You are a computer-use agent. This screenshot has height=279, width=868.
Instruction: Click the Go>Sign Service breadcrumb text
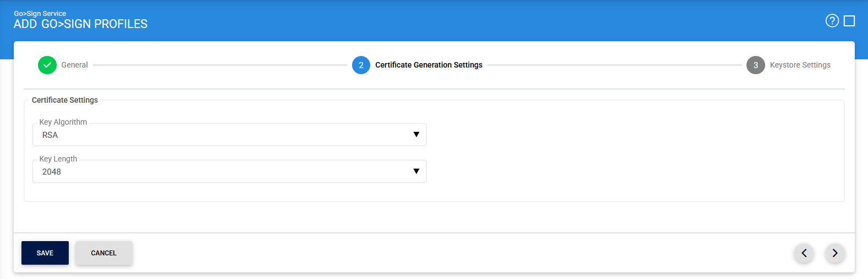pos(40,13)
